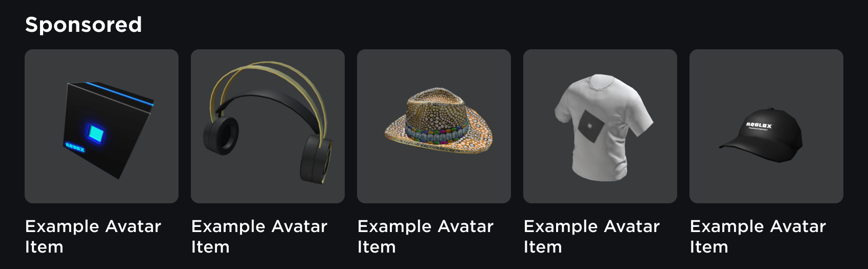This screenshot has height=269, width=868.
Task: Open the label beneath the black cap
Action: 758,236
